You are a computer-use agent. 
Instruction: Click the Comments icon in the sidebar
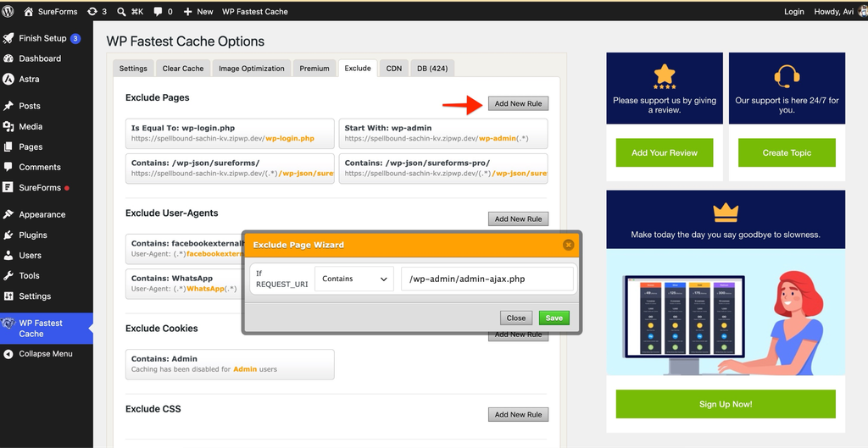tap(8, 167)
